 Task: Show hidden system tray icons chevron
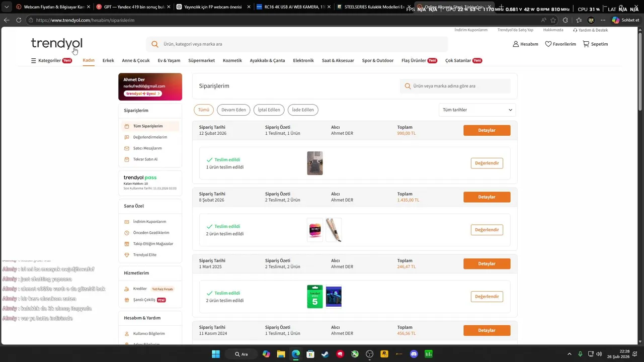click(x=570, y=354)
